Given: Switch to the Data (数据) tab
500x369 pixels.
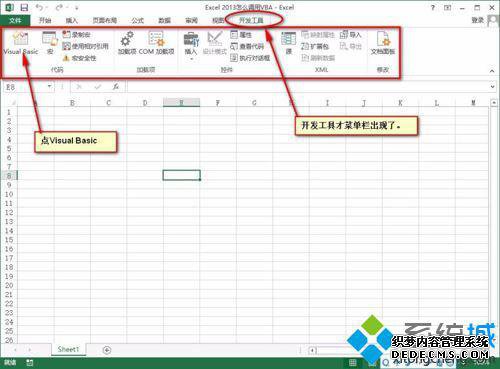Looking at the screenshot, I should point(164,20).
